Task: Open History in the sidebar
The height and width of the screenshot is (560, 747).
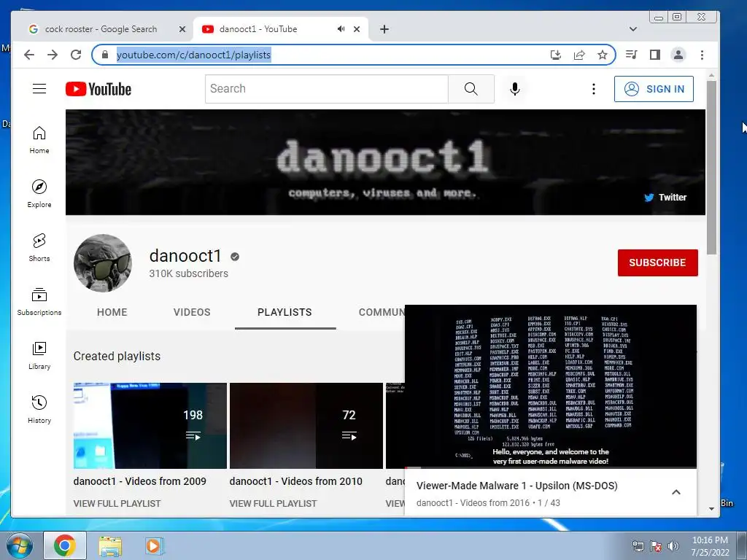Action: point(39,410)
